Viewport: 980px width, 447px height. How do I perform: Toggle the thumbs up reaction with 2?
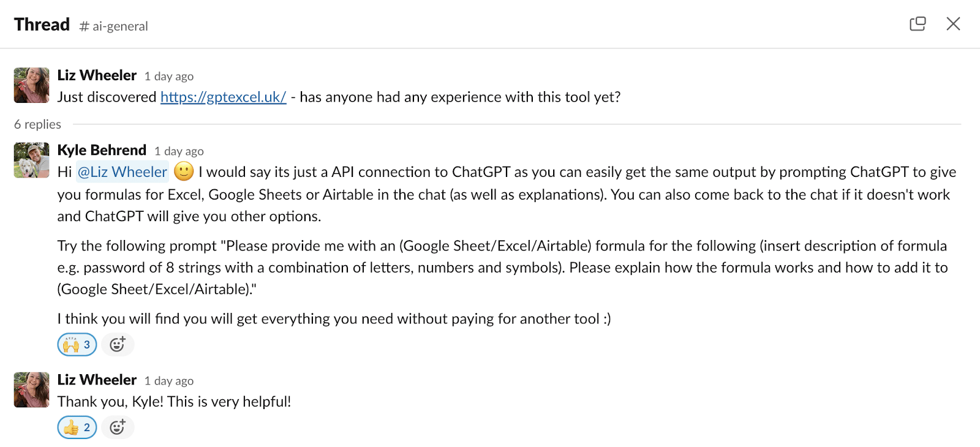77,427
